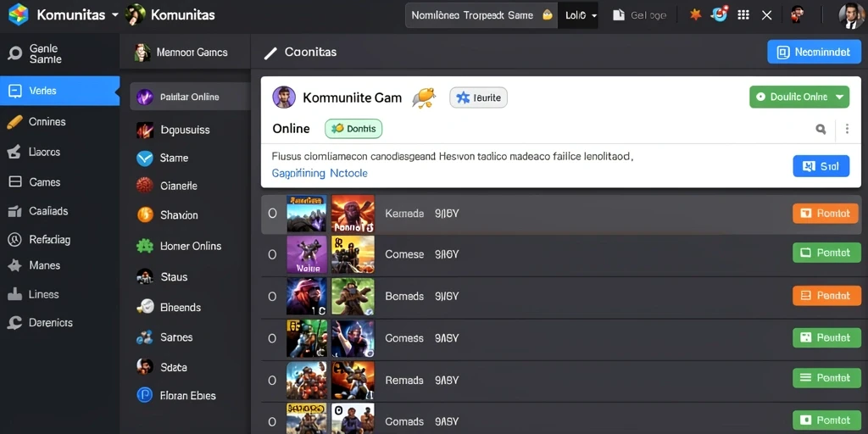Viewport: 868px width, 434px height.
Task: Open the Genle Samle search icon
Action: 15,53
